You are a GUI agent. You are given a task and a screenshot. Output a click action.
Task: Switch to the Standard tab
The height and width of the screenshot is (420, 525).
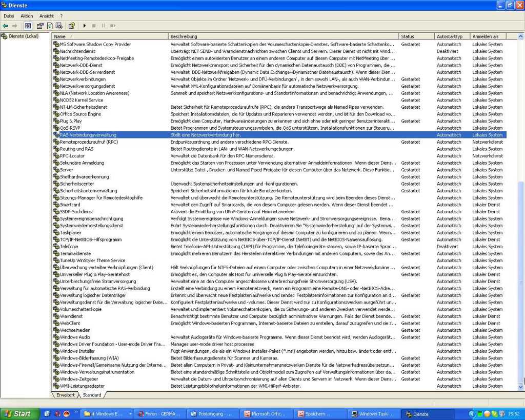tap(92, 395)
